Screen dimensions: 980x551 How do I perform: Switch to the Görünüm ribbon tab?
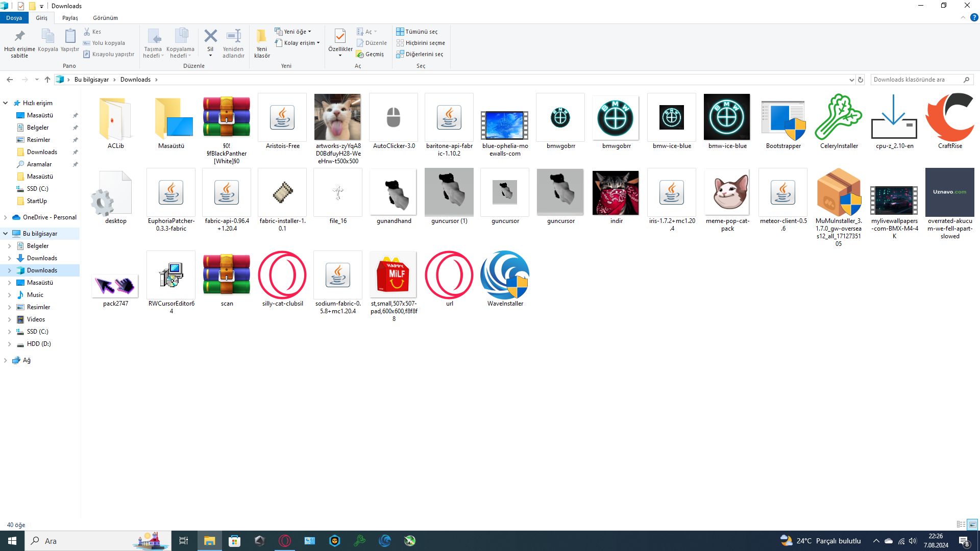coord(105,18)
